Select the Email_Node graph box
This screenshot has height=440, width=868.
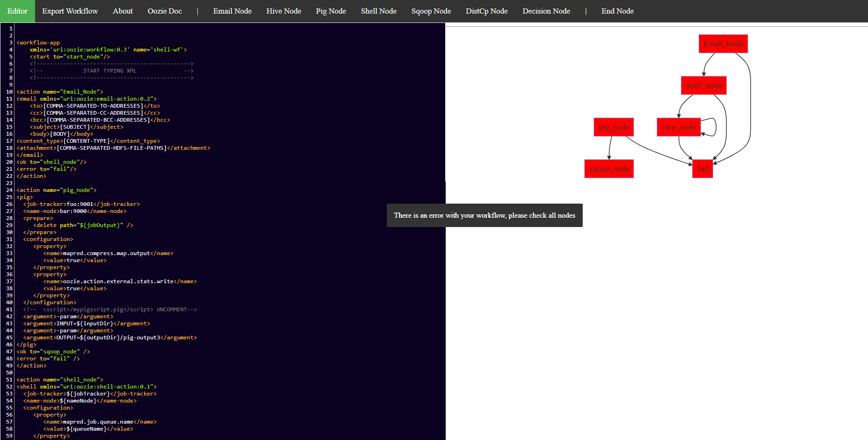723,44
